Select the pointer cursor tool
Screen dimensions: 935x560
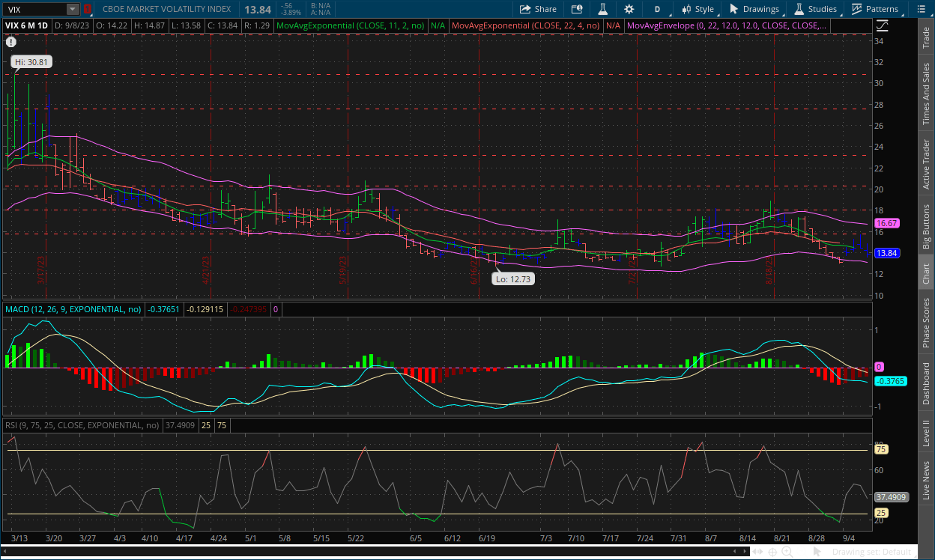point(817,552)
